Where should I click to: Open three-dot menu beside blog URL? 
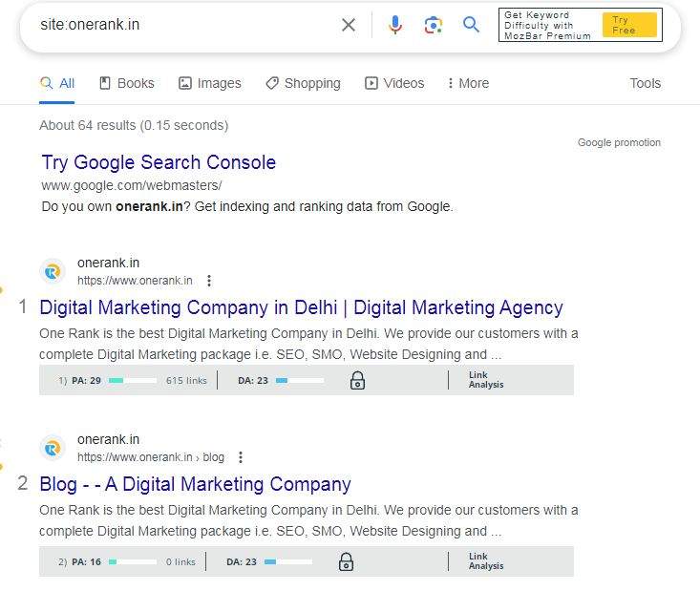(x=241, y=457)
